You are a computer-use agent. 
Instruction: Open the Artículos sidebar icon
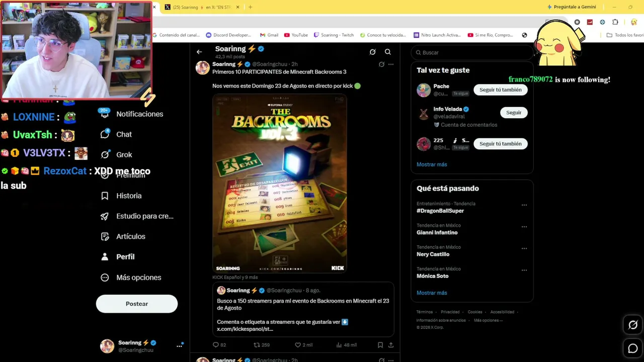105,236
